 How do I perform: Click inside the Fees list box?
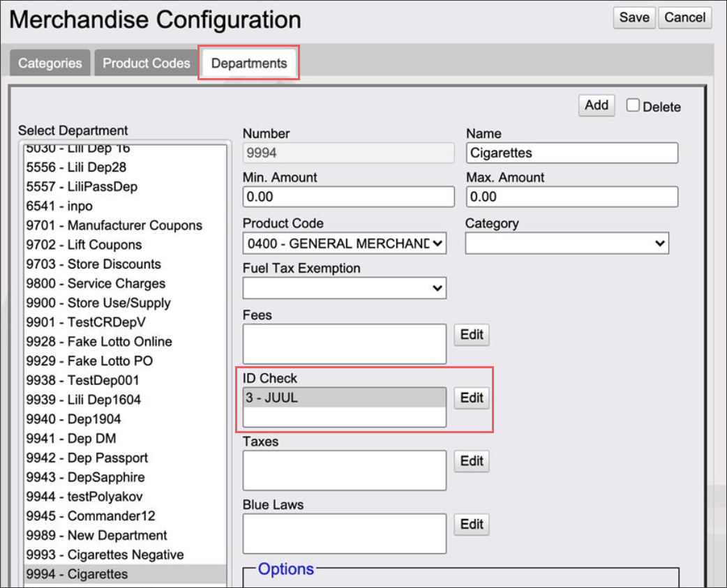pos(345,345)
